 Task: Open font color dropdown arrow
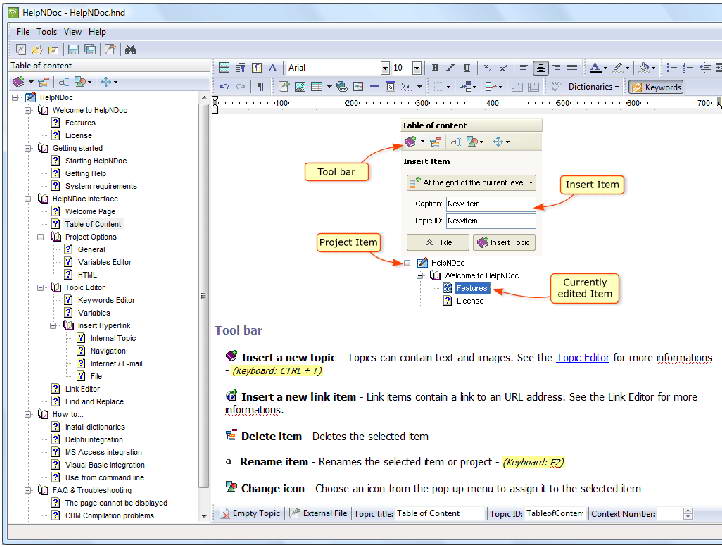(x=605, y=68)
